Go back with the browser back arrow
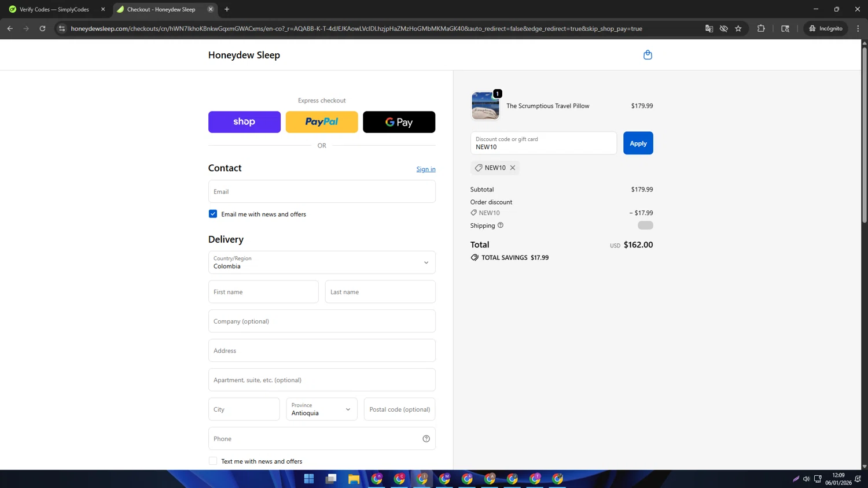 click(x=10, y=28)
